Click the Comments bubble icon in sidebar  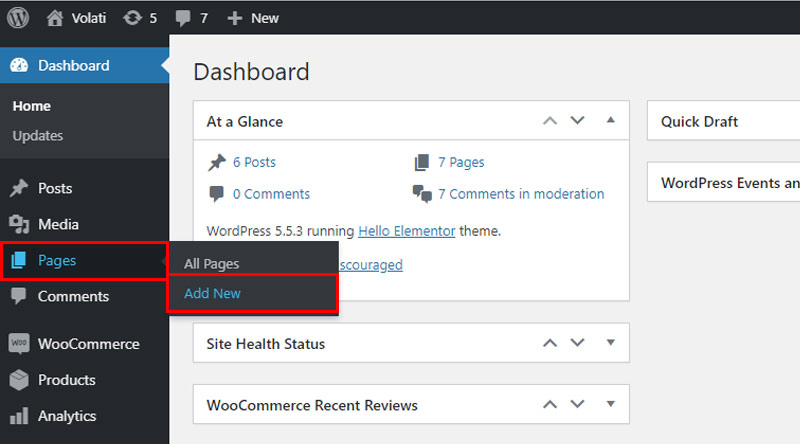[x=19, y=296]
